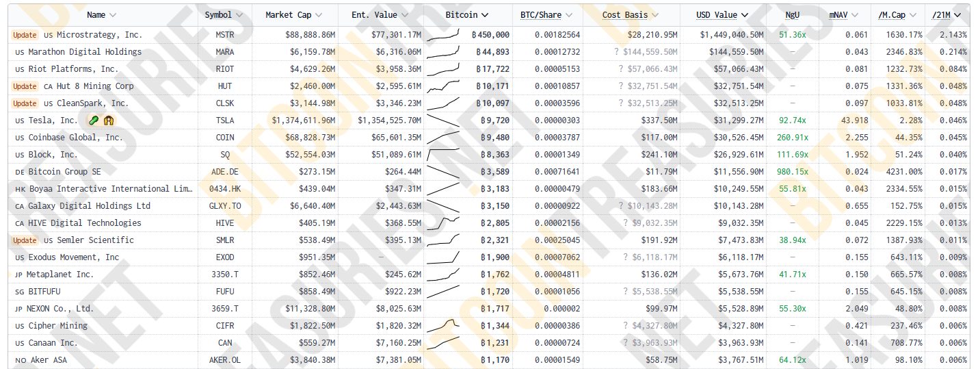Open the Riot Platforms, Inc. company link
980x369 pixels.
click(x=73, y=69)
